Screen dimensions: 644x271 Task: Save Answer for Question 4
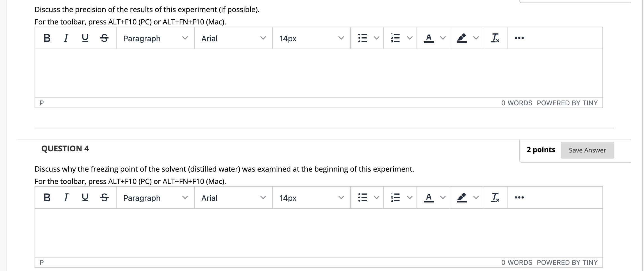coord(587,150)
